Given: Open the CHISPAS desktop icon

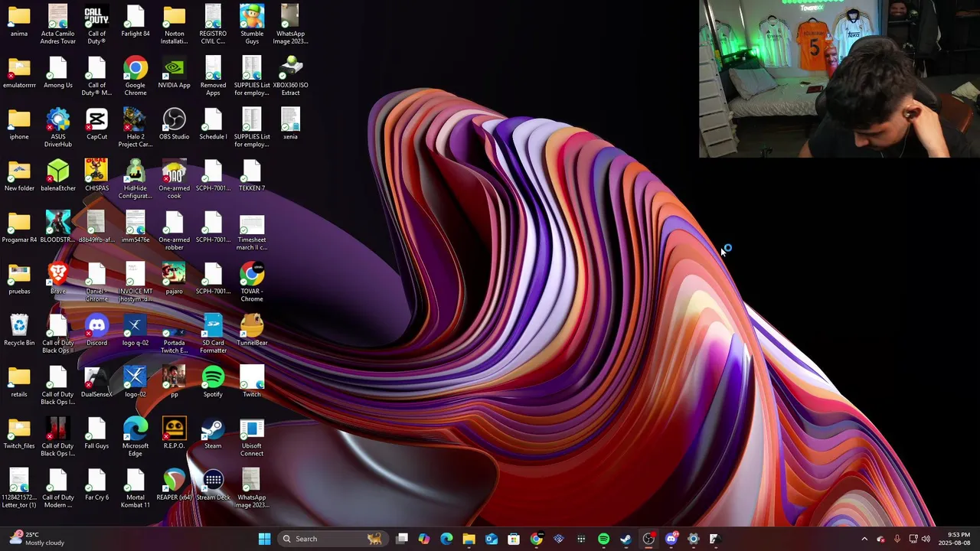Looking at the screenshot, I should click(x=96, y=175).
